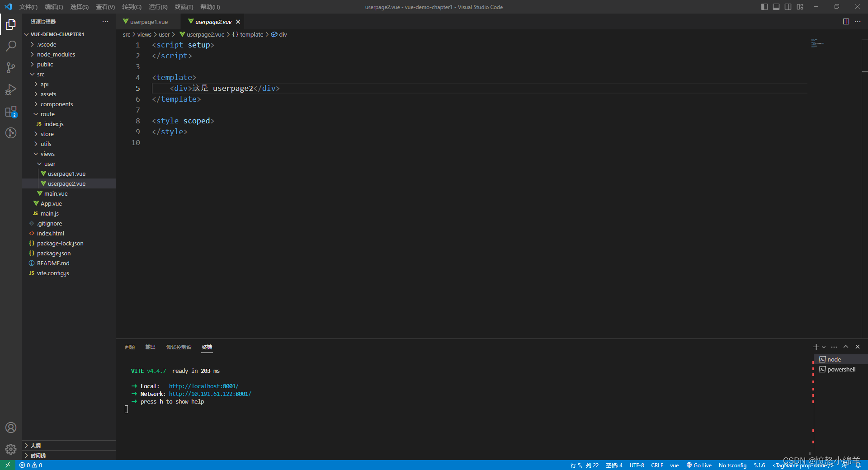Open App.vue in file tree
Screen dimensions: 868x470
click(x=69, y=203)
